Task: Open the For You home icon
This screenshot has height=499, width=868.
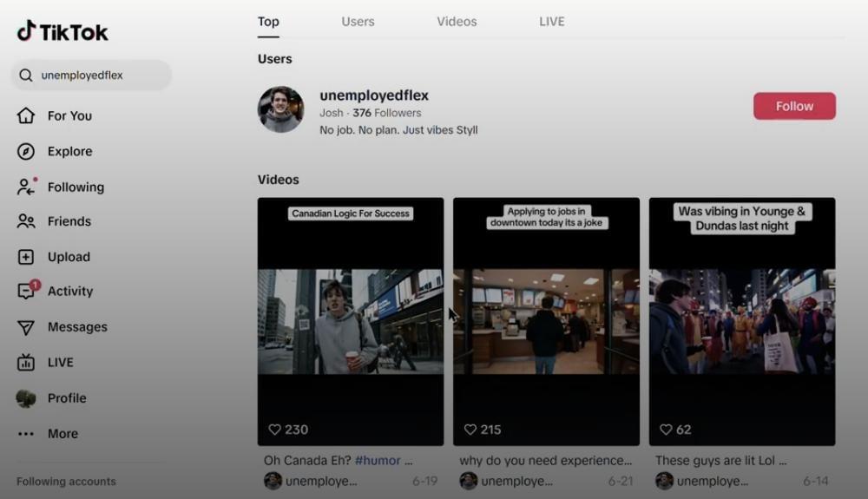Action: 26,115
